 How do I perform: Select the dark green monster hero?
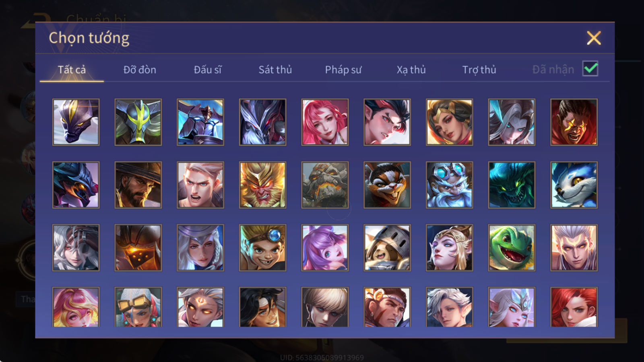[x=512, y=185]
